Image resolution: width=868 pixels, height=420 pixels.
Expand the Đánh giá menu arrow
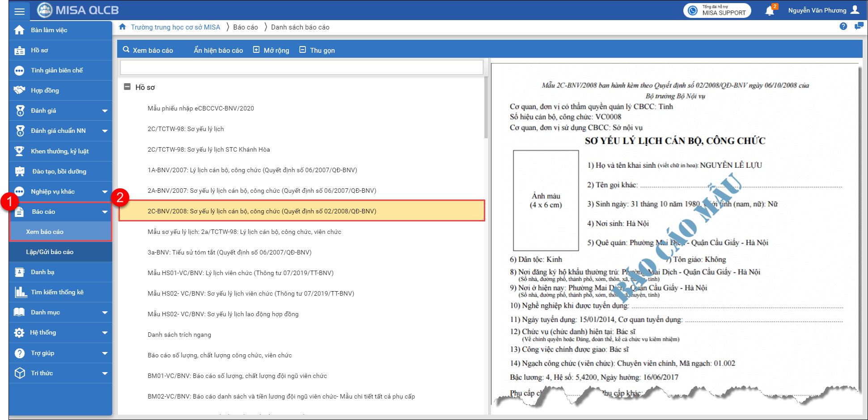[105, 111]
